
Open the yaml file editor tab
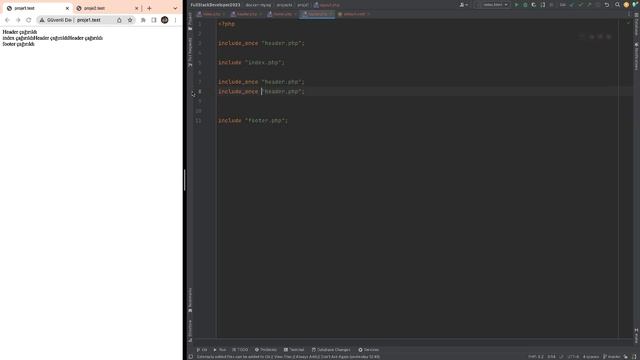pyautogui.click(x=353, y=14)
